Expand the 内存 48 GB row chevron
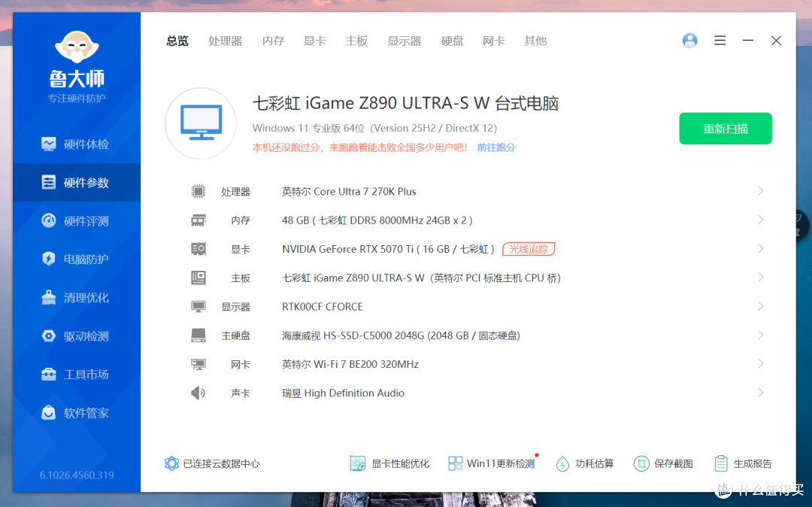The height and width of the screenshot is (507, 812). pyautogui.click(x=761, y=220)
